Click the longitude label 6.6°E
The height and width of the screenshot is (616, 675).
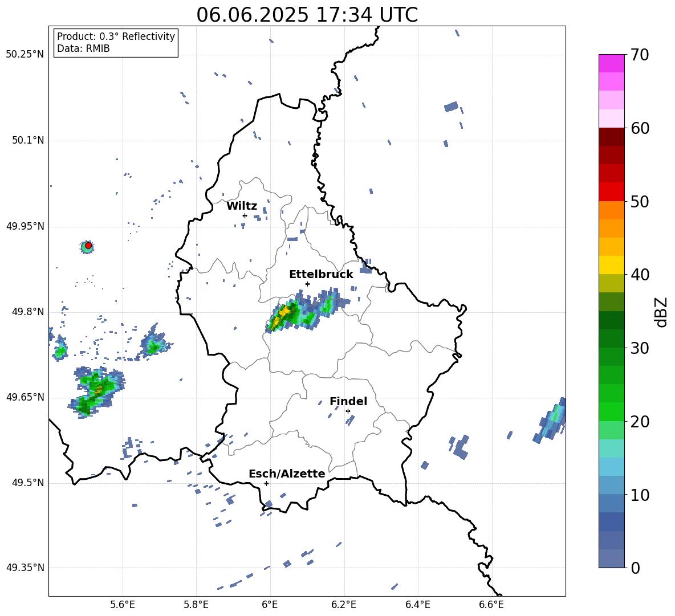click(491, 605)
